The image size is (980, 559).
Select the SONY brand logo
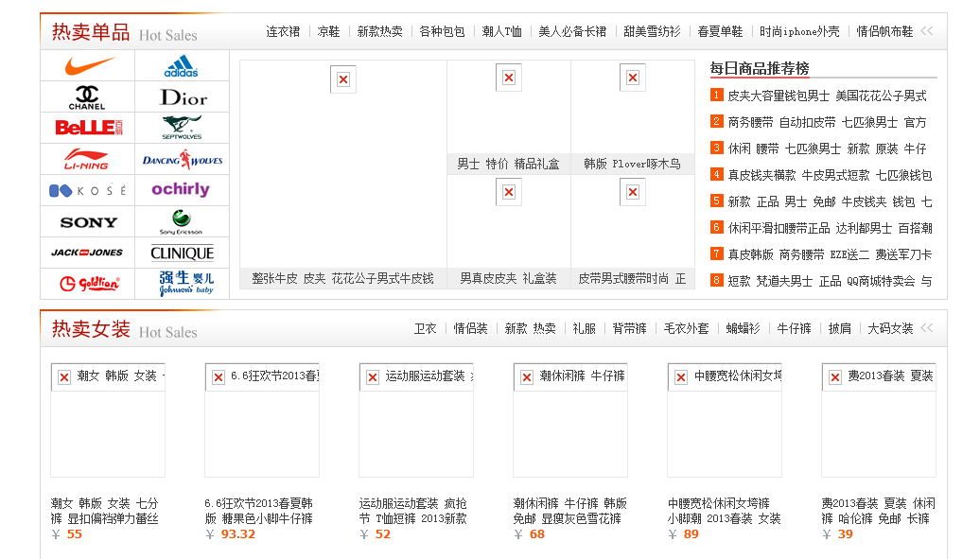[x=88, y=222]
